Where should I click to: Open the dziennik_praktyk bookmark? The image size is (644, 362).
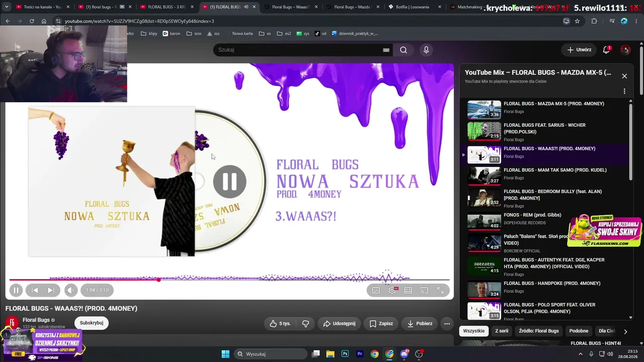355,34
